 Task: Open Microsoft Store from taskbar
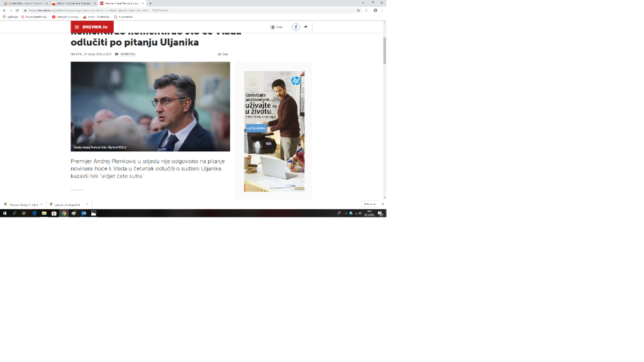54,214
